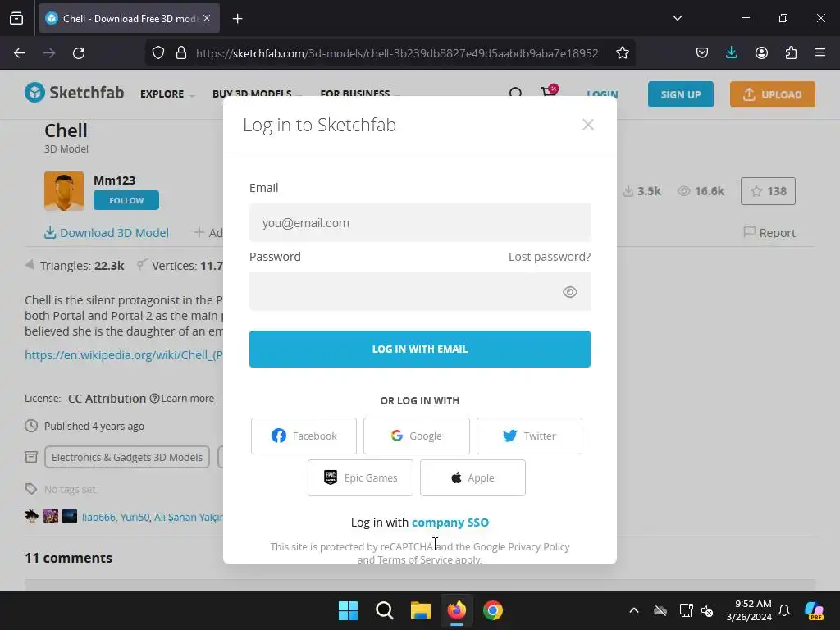Click Download 3D Model link
The width and height of the screenshot is (840, 630).
click(x=107, y=232)
